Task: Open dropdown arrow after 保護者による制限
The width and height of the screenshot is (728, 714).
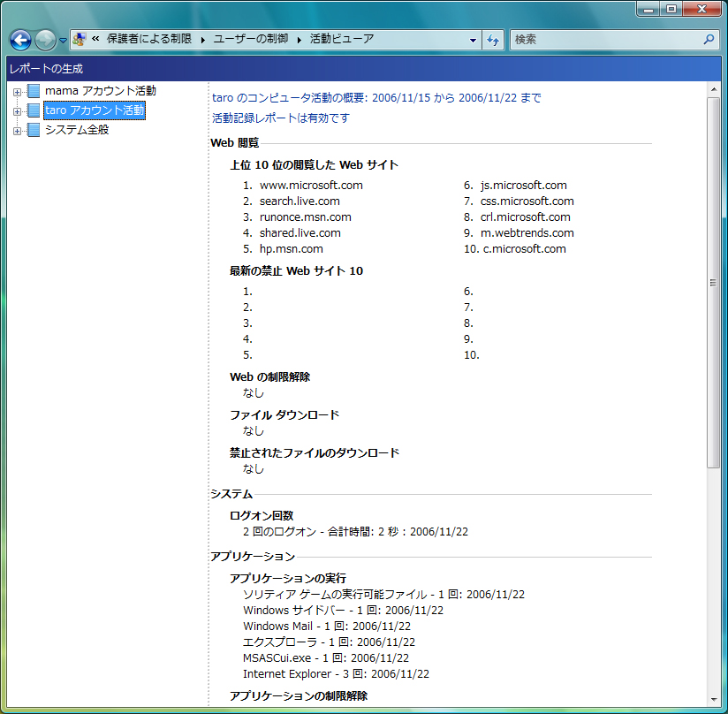Action: pyautogui.click(x=203, y=40)
